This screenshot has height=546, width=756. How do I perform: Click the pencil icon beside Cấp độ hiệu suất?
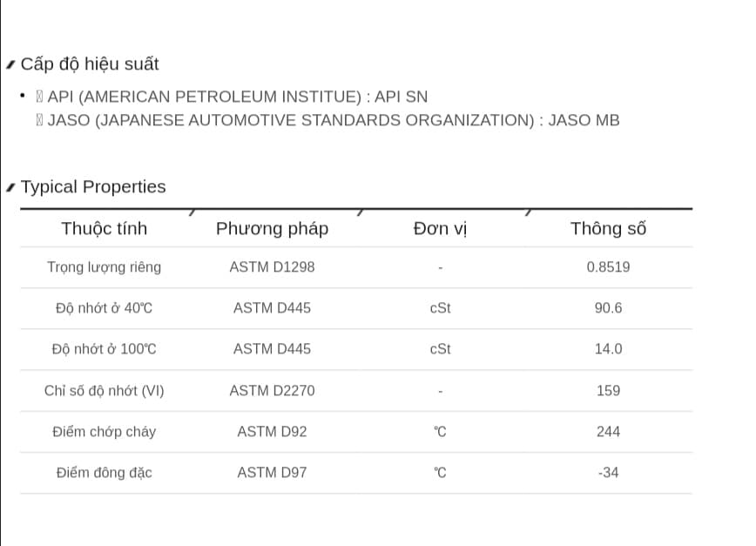point(10,64)
